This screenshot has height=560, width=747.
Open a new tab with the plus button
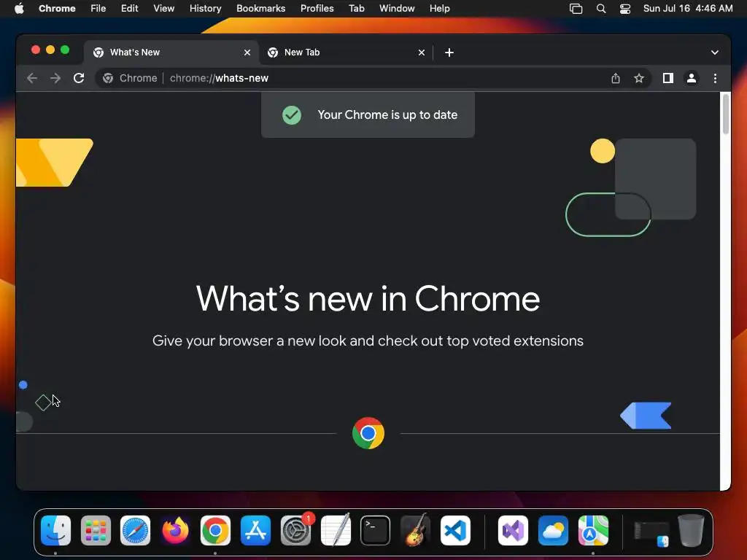(x=449, y=52)
